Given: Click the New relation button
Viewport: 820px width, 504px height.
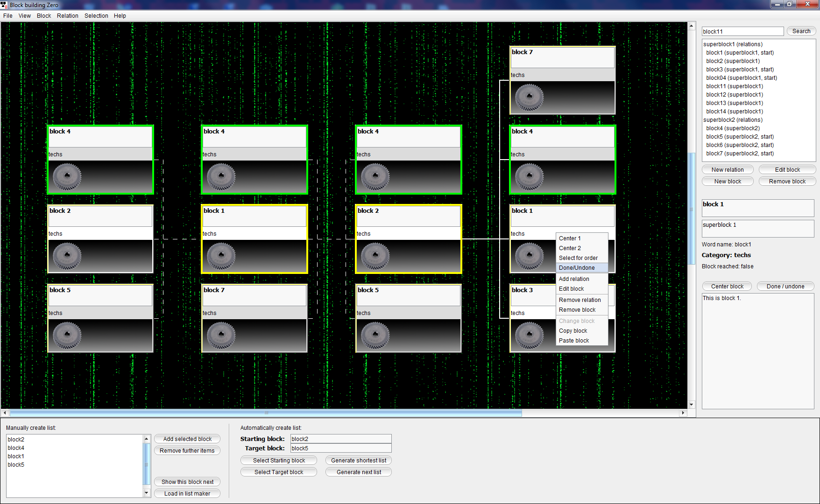Looking at the screenshot, I should click(728, 170).
